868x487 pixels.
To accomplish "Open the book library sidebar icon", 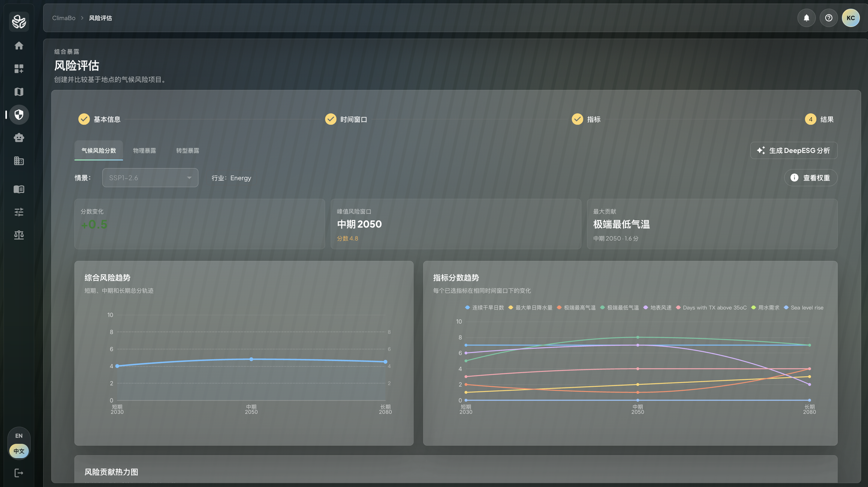I will point(19,189).
